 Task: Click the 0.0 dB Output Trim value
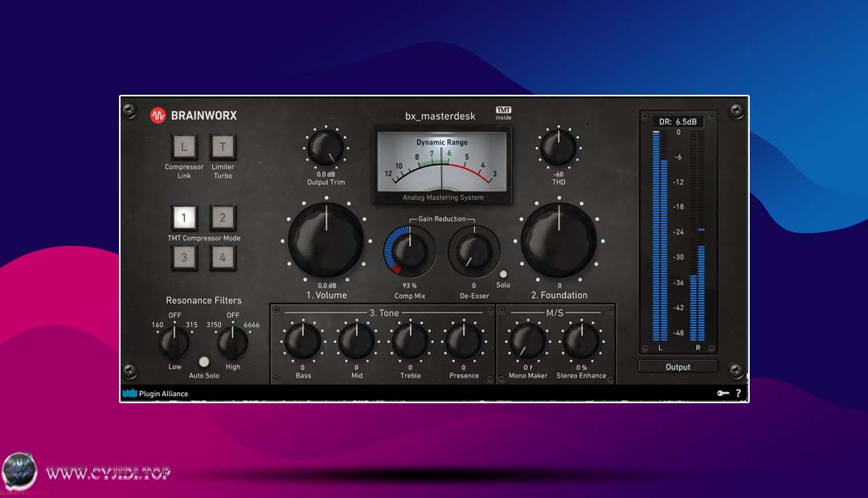(x=325, y=174)
